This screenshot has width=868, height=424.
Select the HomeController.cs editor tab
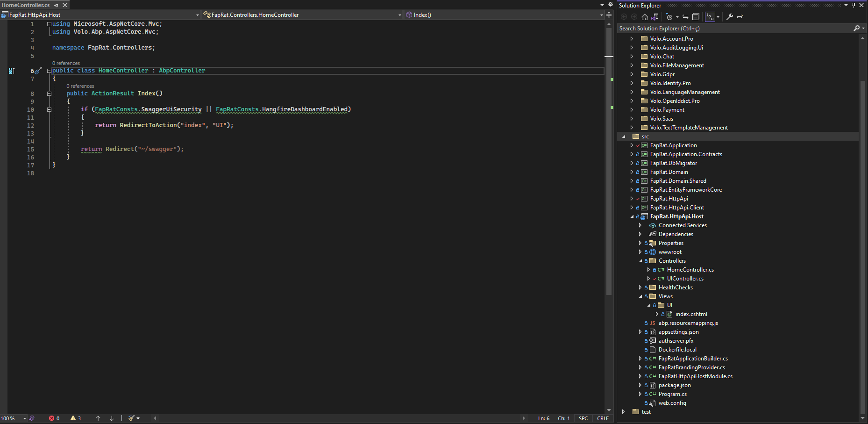click(26, 5)
